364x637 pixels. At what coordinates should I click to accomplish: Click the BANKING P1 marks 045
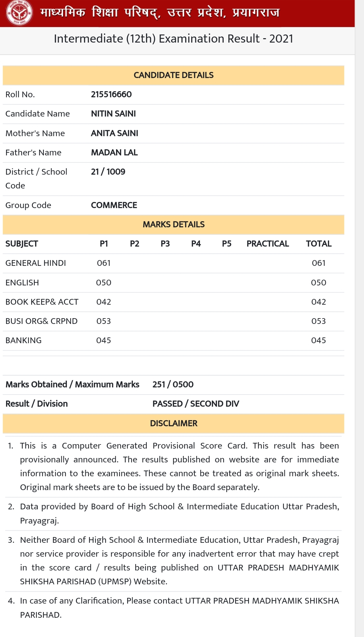click(x=104, y=340)
